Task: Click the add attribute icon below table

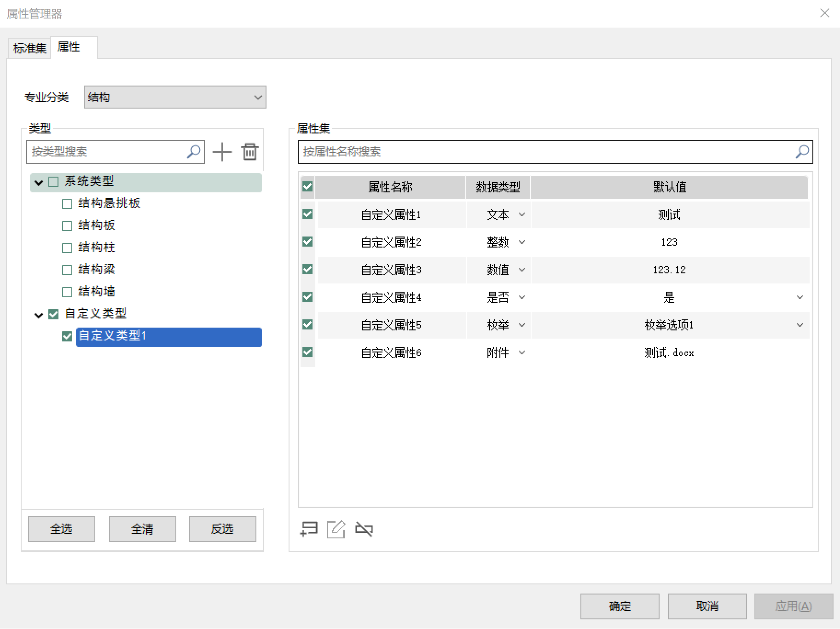Action: (x=309, y=529)
